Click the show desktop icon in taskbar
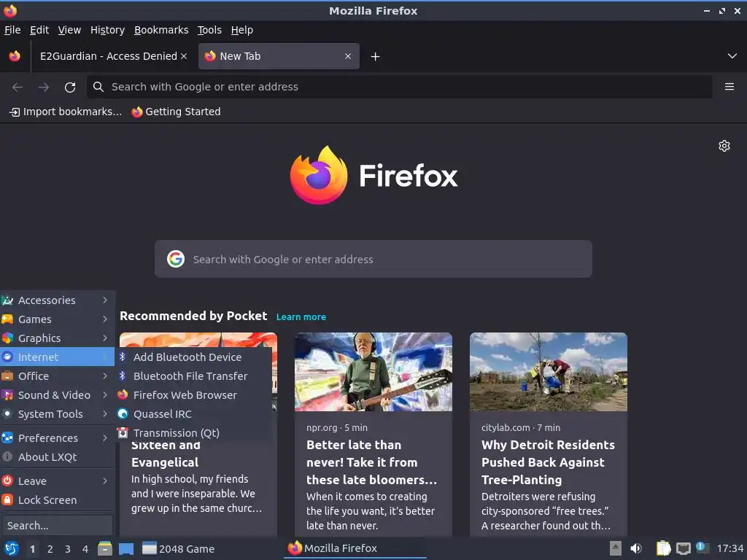Image resolution: width=747 pixels, height=560 pixels. click(x=126, y=549)
